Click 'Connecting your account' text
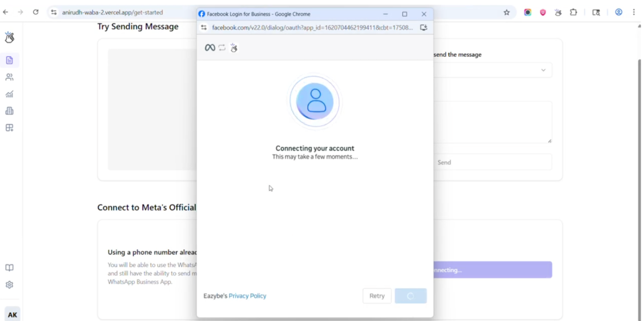644x321 pixels. [315, 148]
